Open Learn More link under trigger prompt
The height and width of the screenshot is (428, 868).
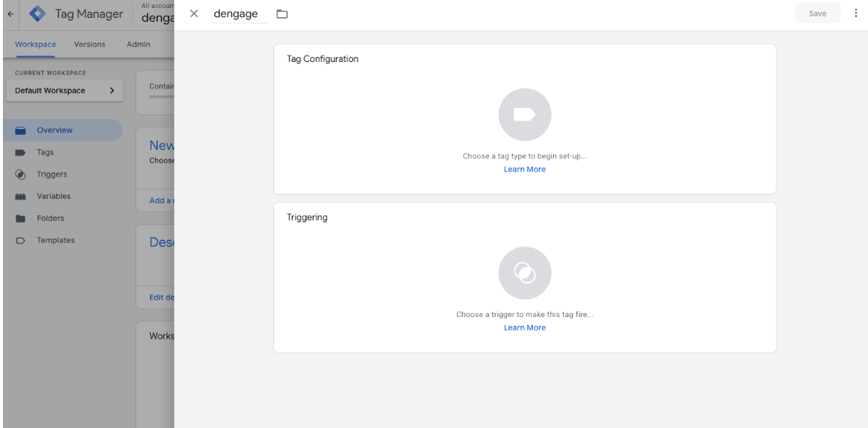(525, 328)
